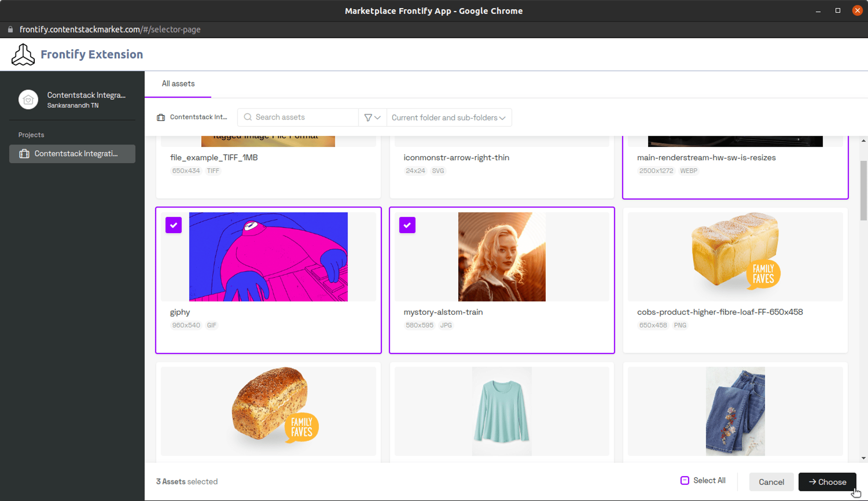
Task: Click the WEBP format tag
Action: tap(689, 171)
